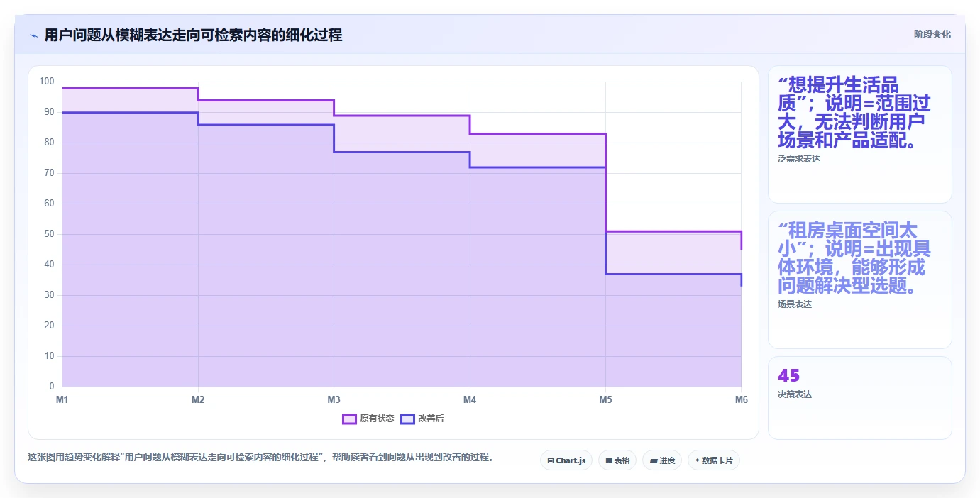
Task: Click the M6 axis label
Action: coord(741,400)
